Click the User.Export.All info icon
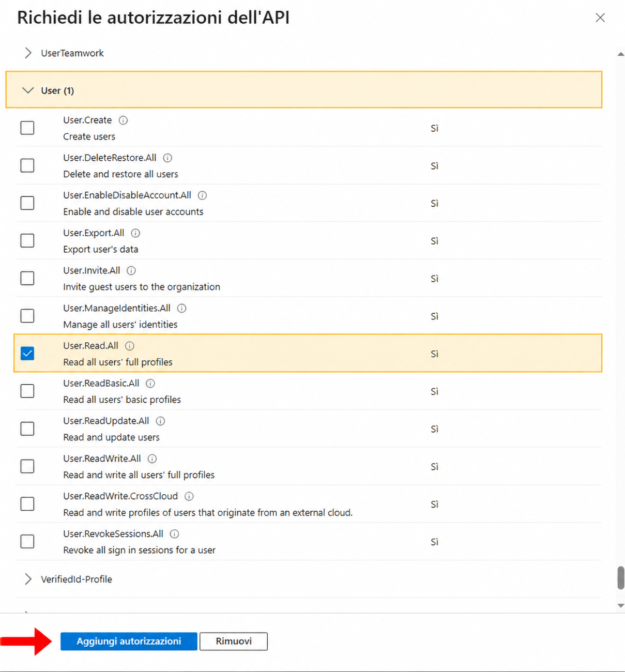The width and height of the screenshot is (625, 672). coord(135,233)
